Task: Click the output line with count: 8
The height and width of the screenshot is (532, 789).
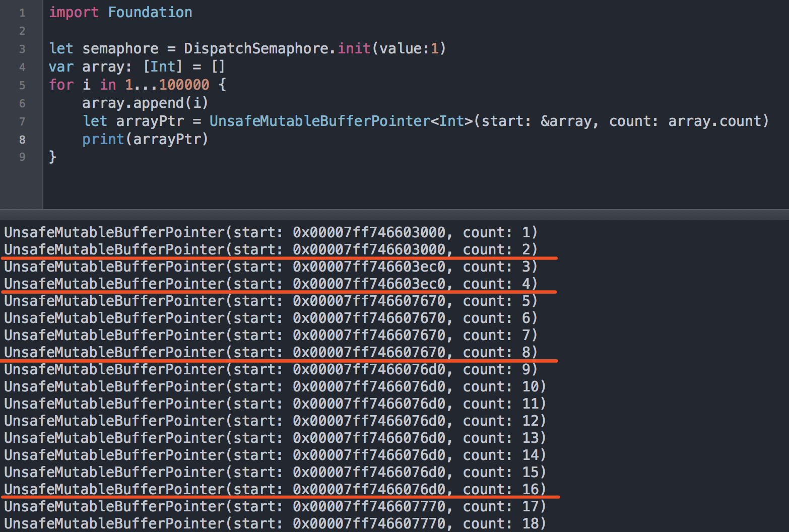Action: click(271, 352)
